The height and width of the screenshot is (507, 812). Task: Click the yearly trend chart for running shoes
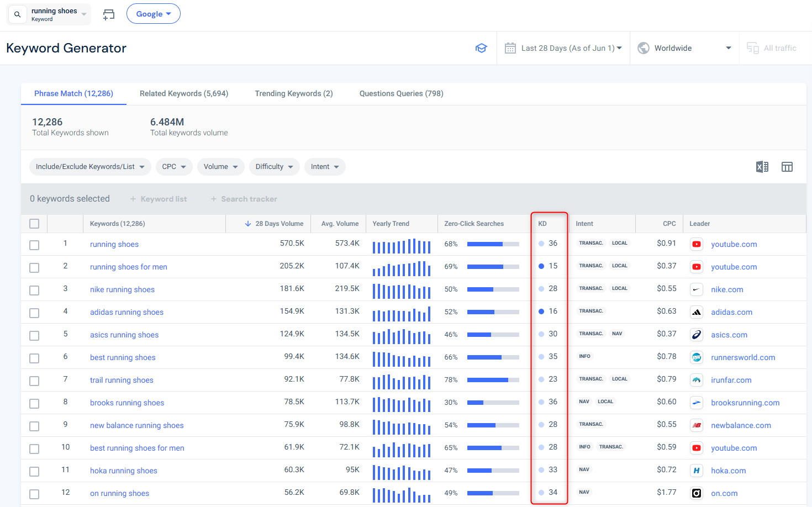click(402, 246)
